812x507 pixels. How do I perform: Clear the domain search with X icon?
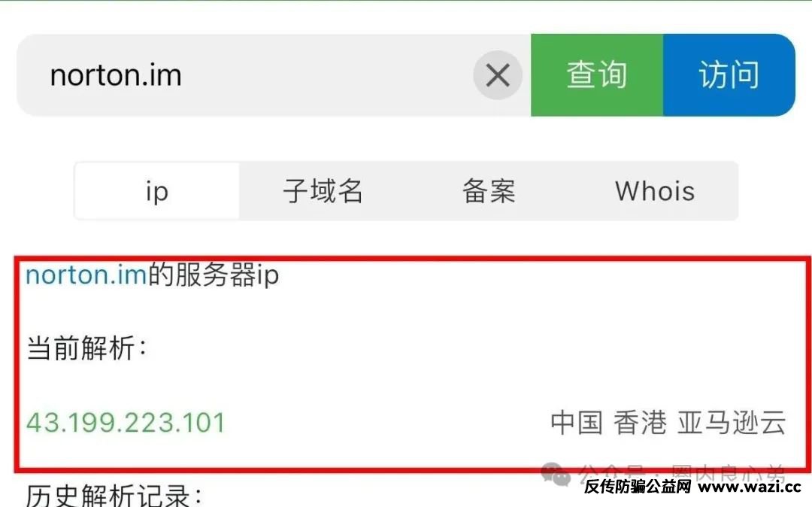pyautogui.click(x=498, y=76)
